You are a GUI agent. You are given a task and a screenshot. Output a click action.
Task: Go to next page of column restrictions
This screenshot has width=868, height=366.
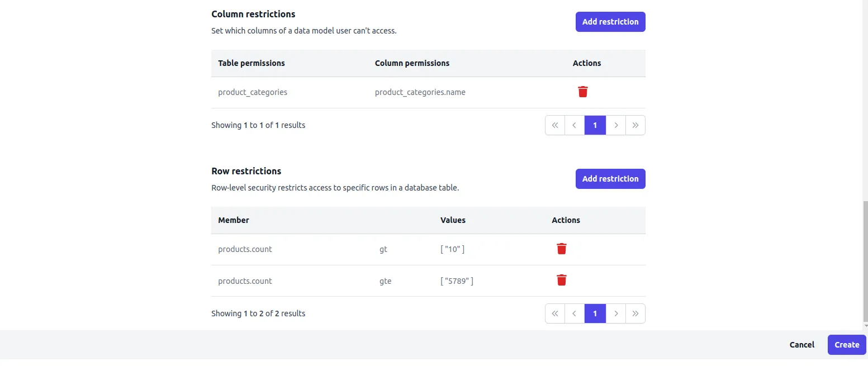pyautogui.click(x=616, y=125)
